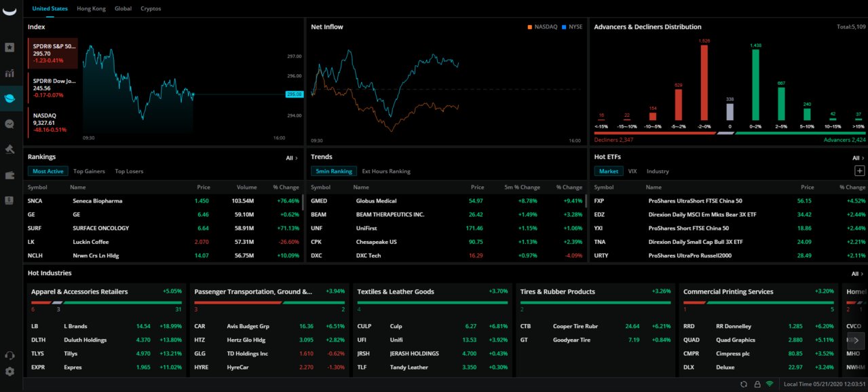Open the paper trading dollar sidebar icon

(10, 200)
